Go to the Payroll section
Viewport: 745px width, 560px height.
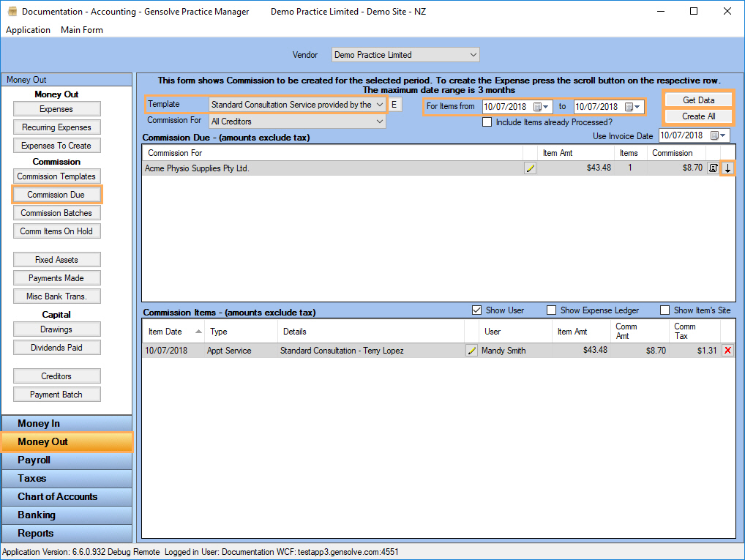click(67, 460)
